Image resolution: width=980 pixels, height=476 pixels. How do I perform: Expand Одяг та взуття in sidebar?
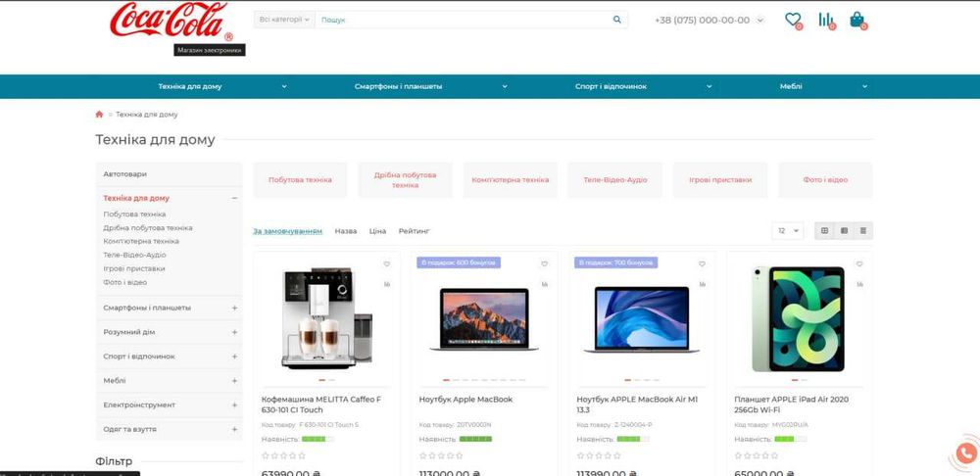click(234, 430)
